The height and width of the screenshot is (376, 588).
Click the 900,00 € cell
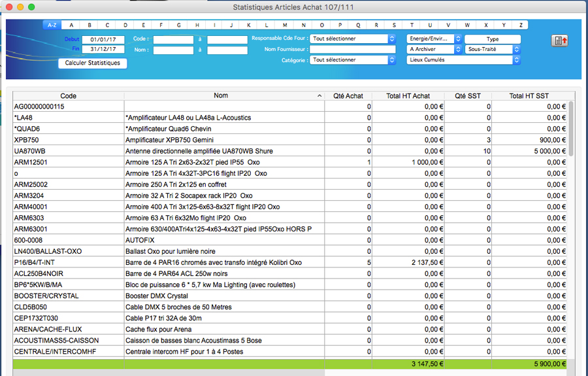529,140
